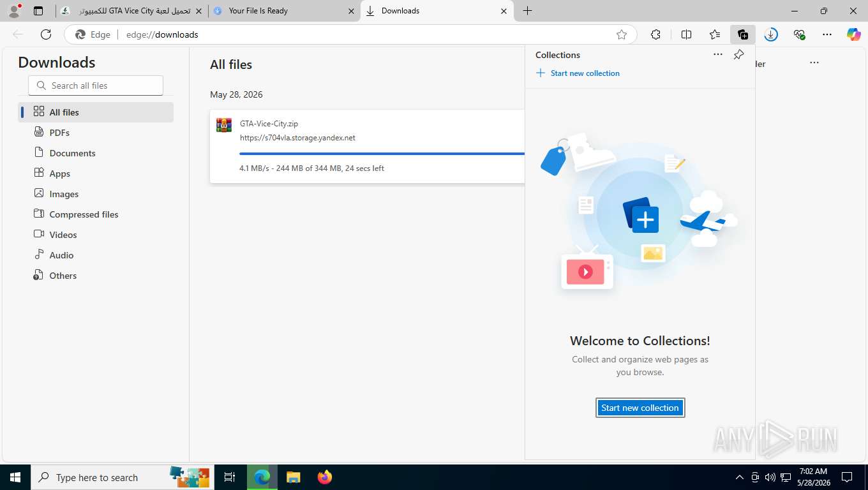Image resolution: width=868 pixels, height=490 pixels.
Task: Open the Downloads toolbar icon
Action: 771,34
